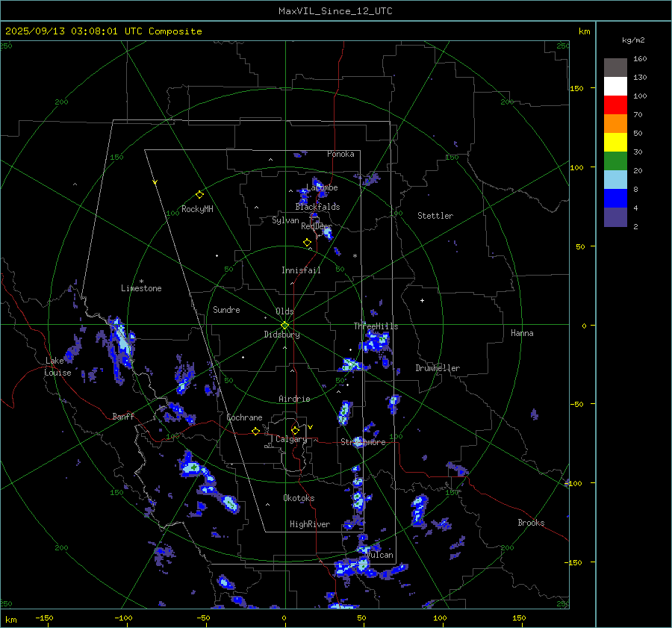Select the yellow diamond marker above Calgary label
The image size is (672, 628).
[x=295, y=430]
